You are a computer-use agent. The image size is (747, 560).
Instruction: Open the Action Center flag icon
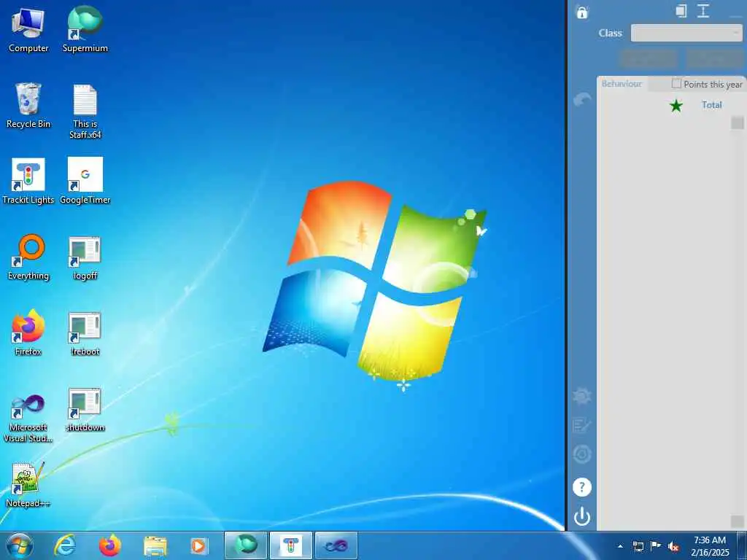(656, 546)
